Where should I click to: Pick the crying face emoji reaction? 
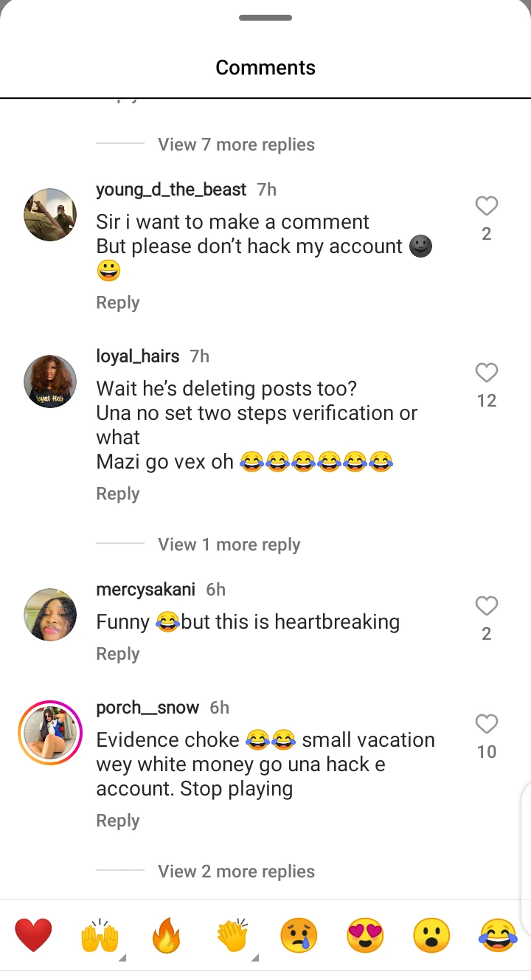pyautogui.click(x=299, y=936)
